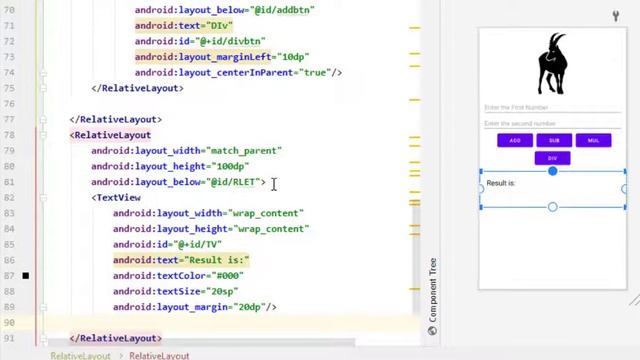The width and height of the screenshot is (640, 360).
Task: Select the first RelativeLayout breadcrumb
Action: click(80, 356)
